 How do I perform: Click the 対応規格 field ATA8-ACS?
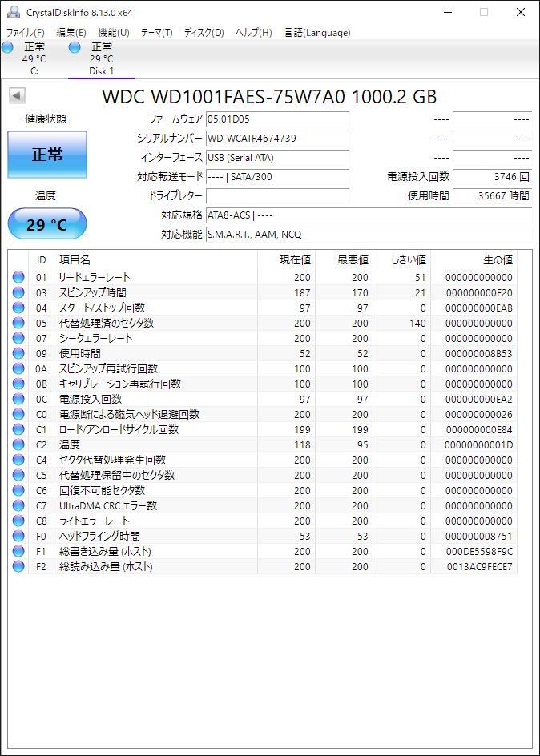tap(369, 215)
